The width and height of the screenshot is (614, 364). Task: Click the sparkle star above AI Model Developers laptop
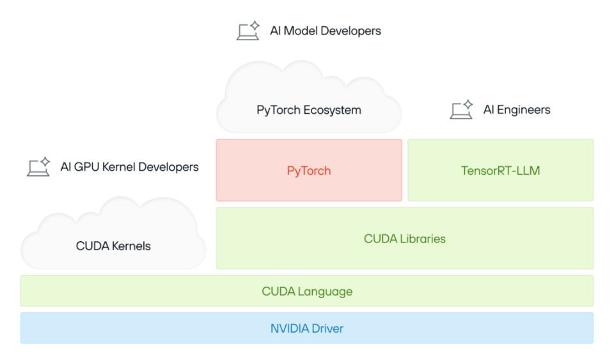pos(255,26)
